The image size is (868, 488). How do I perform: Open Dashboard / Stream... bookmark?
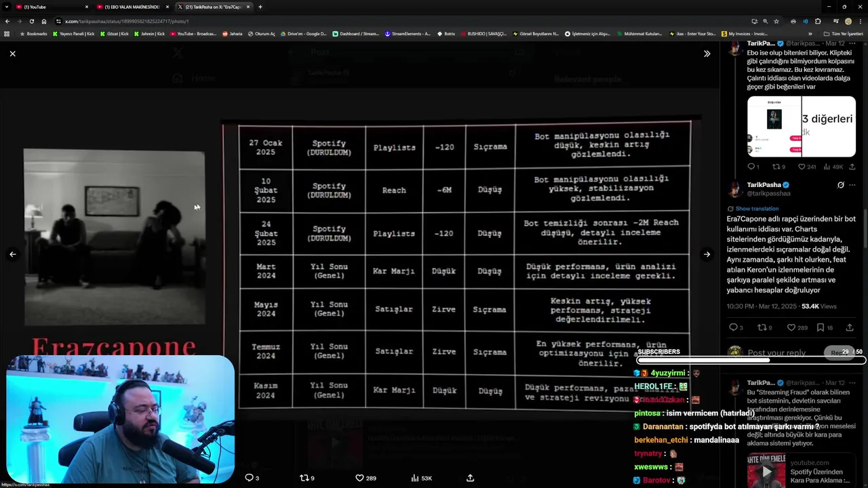(355, 33)
